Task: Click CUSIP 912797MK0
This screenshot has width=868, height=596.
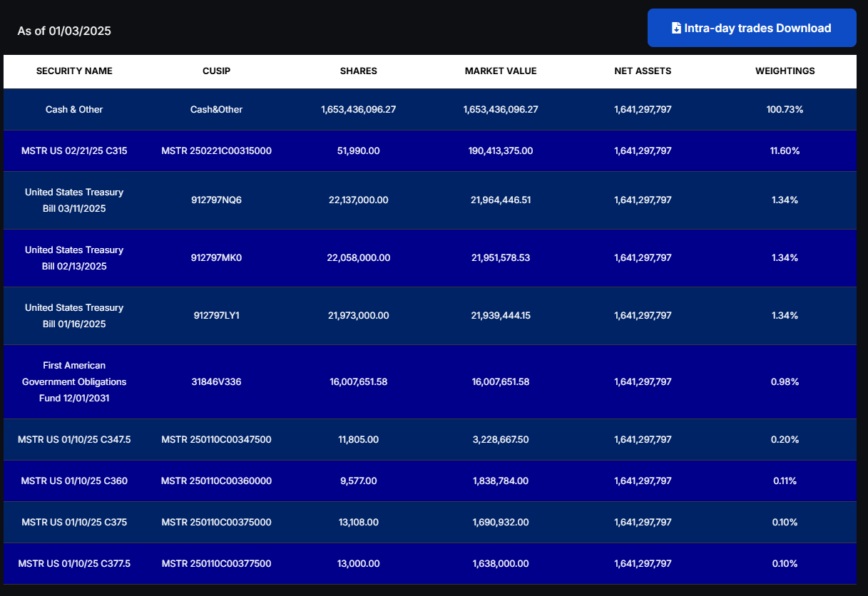Action: 216,258
